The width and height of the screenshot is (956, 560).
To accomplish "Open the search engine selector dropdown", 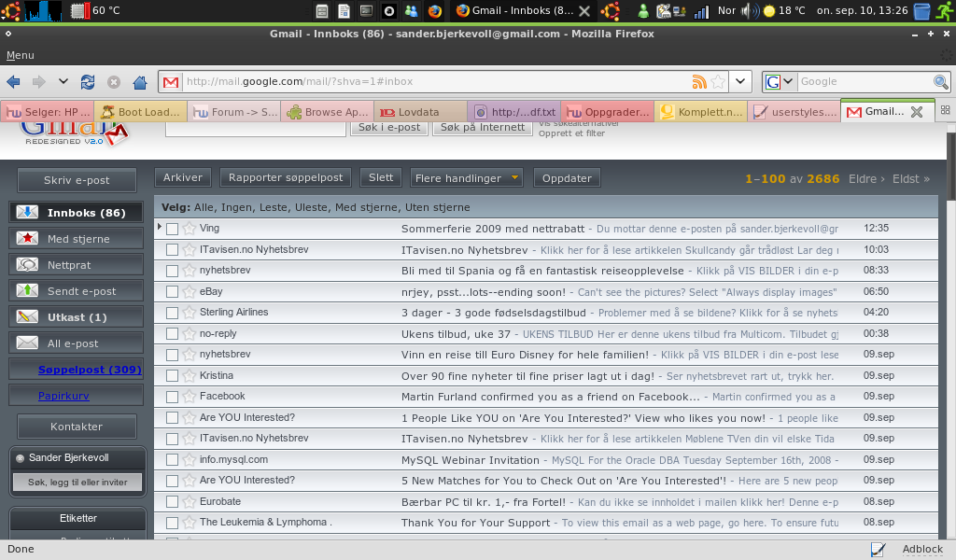I will 788,81.
